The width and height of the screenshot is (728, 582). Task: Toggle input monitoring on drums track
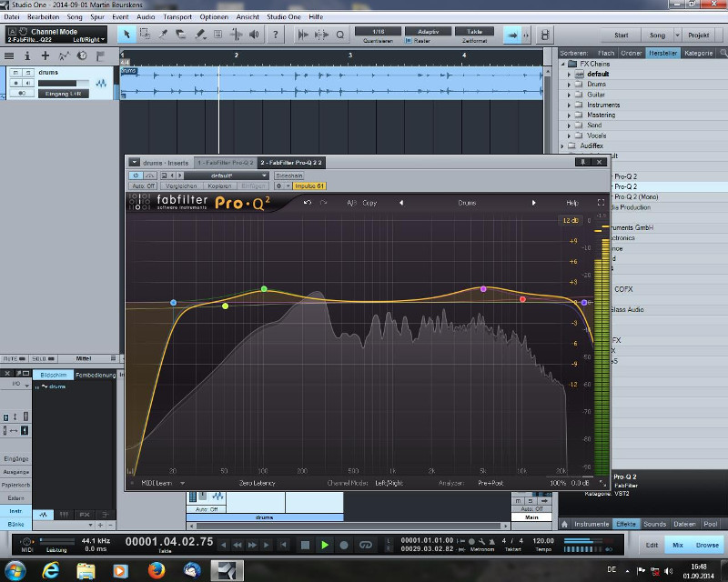[28, 83]
